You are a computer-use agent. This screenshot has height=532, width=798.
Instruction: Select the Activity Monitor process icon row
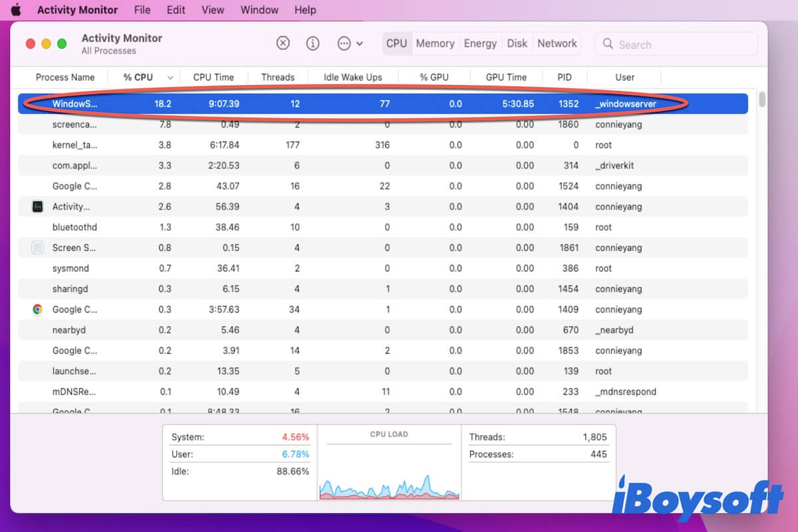pyautogui.click(x=38, y=207)
